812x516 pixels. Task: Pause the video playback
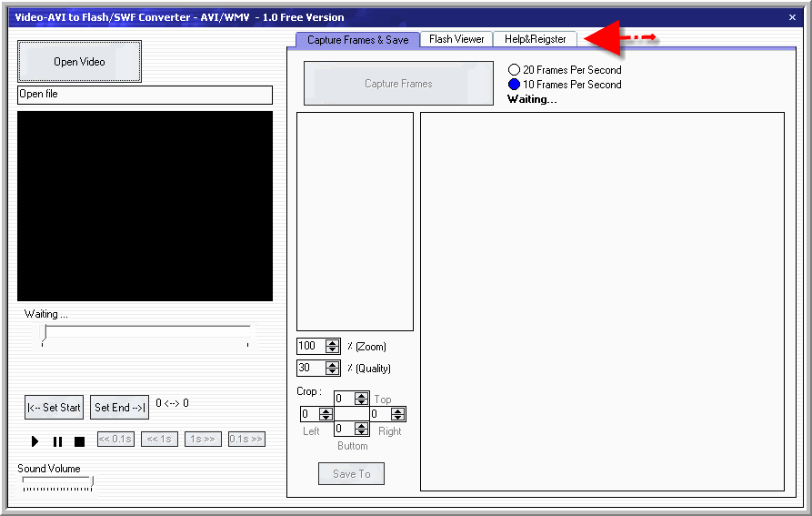point(57,441)
